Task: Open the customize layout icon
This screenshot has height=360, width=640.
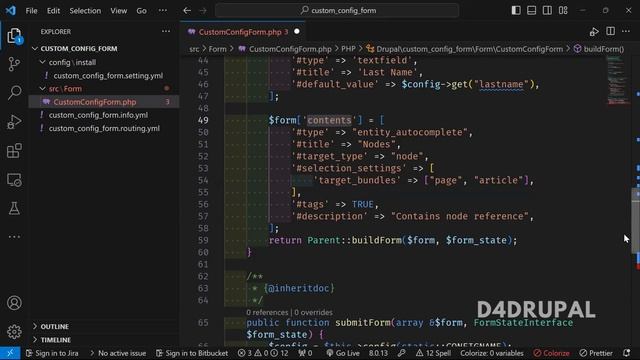Action: 563,11
